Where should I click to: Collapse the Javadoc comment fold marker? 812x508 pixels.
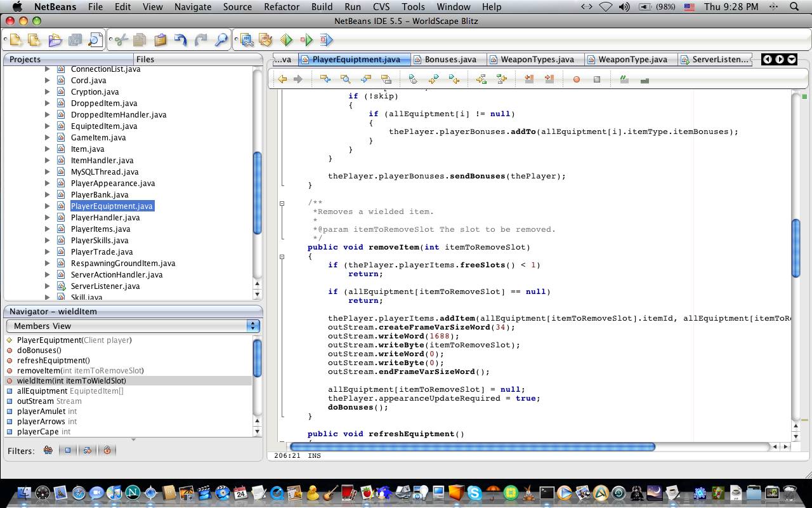click(x=282, y=203)
